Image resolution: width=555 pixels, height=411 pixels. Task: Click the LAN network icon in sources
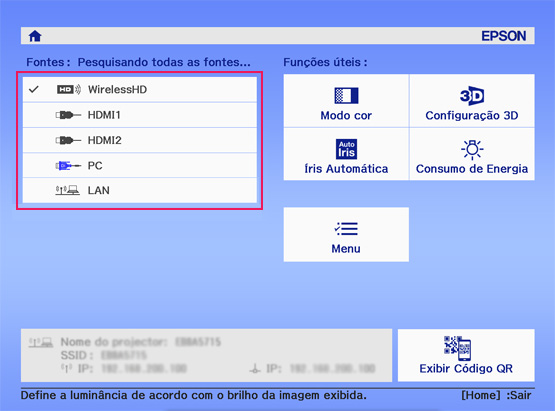coord(67,190)
